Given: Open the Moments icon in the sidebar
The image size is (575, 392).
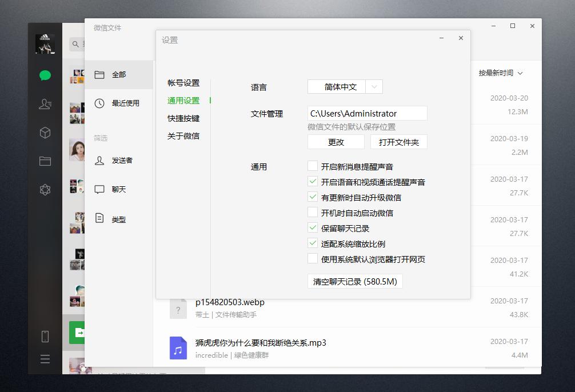Looking at the screenshot, I should point(45,189).
